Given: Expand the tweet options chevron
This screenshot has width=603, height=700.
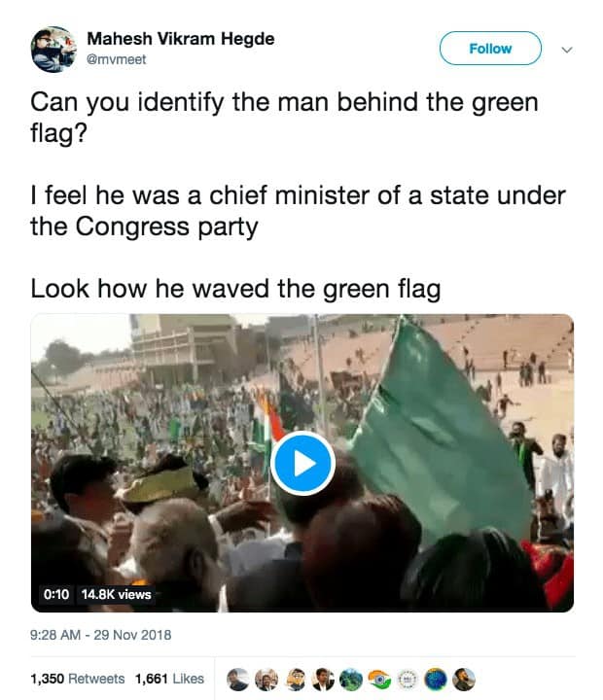Looking at the screenshot, I should click(x=569, y=49).
